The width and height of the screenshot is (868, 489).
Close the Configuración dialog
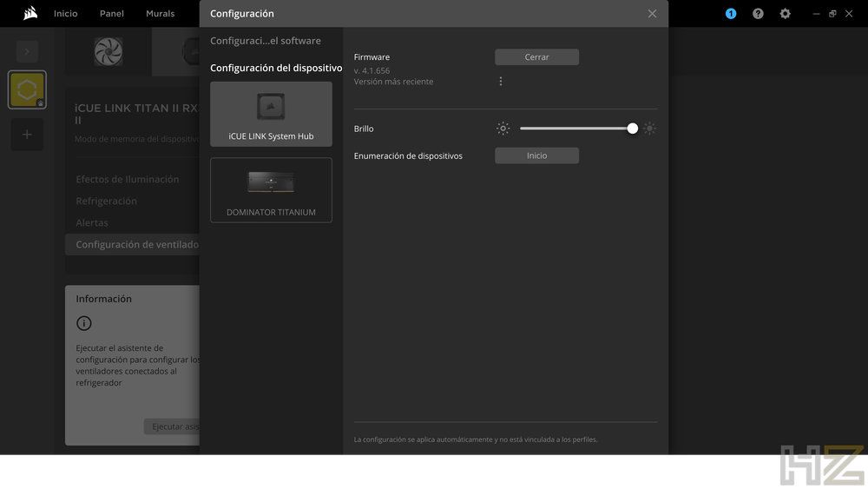point(652,13)
